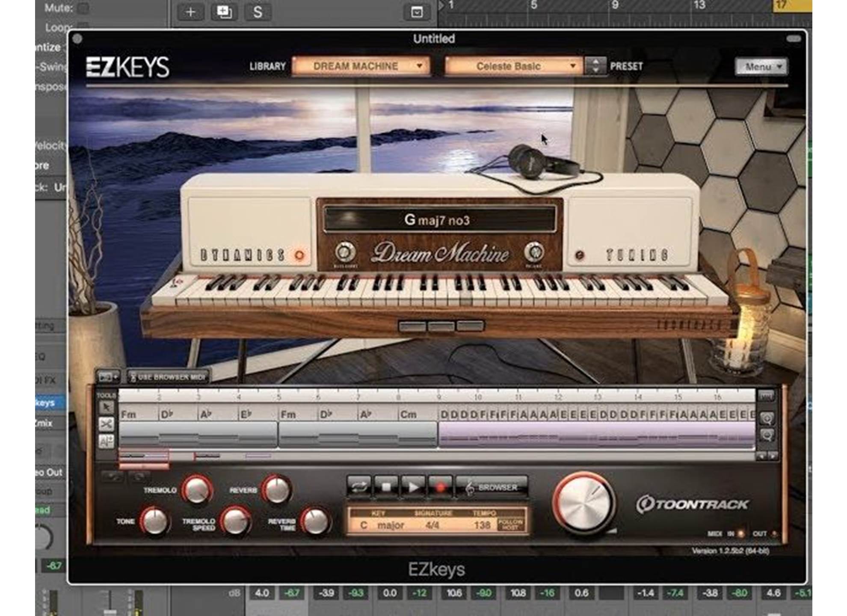Toggle the Dynamics indicator light
The image size is (847, 616).
(299, 255)
